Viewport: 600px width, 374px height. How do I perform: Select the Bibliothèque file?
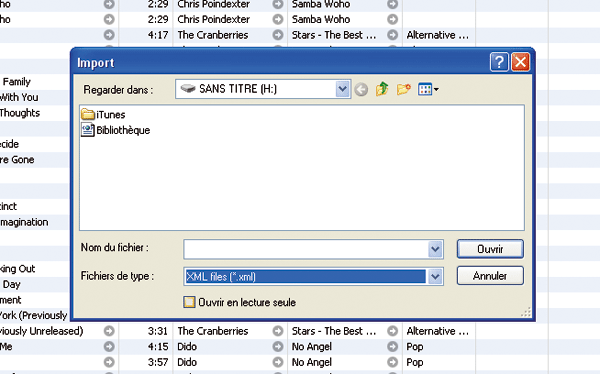coord(116,130)
